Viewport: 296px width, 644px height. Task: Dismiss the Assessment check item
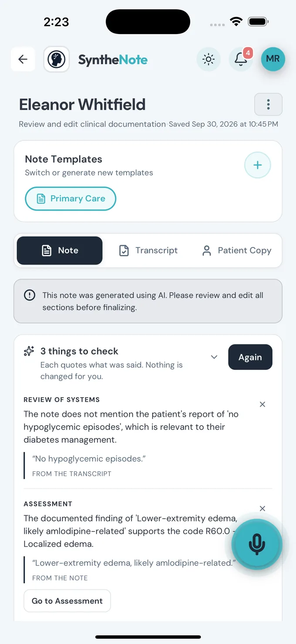click(x=262, y=508)
